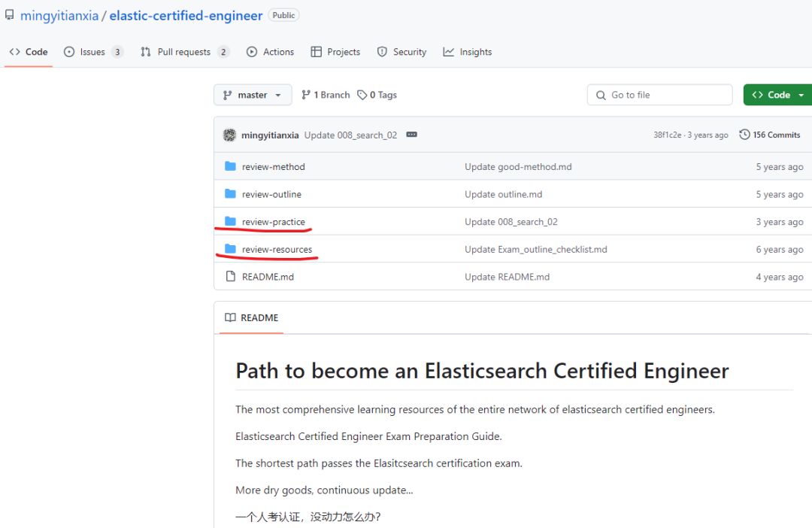Open the latest commit message Update 008_search_02
The image size is (812, 528).
(x=350, y=135)
